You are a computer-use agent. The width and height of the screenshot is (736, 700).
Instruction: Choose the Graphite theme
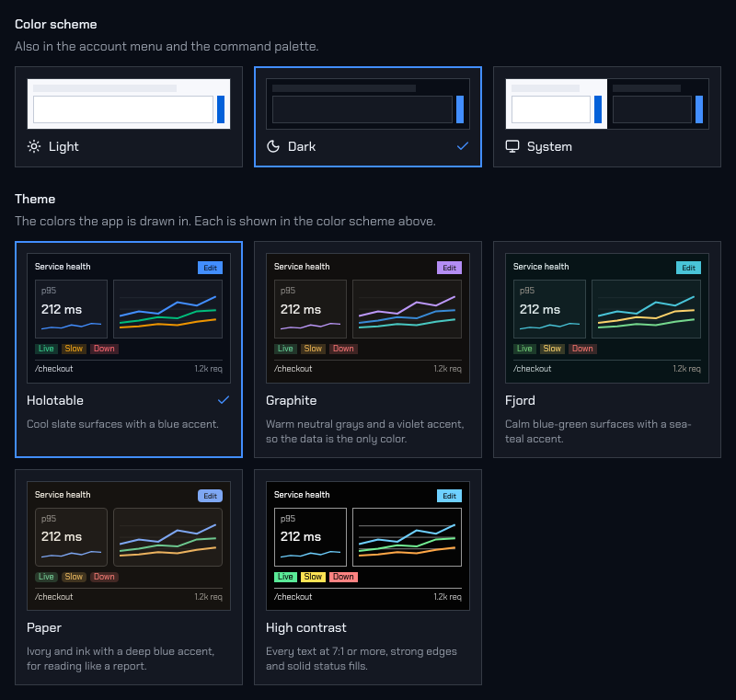[368, 349]
